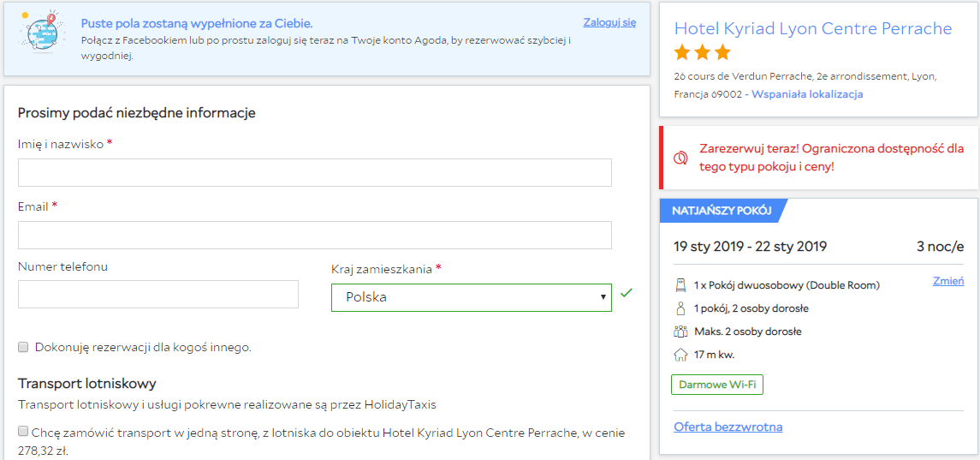Image resolution: width=980 pixels, height=460 pixels.
Task: Open the Oferta bezzwrotna link
Action: [x=728, y=427]
